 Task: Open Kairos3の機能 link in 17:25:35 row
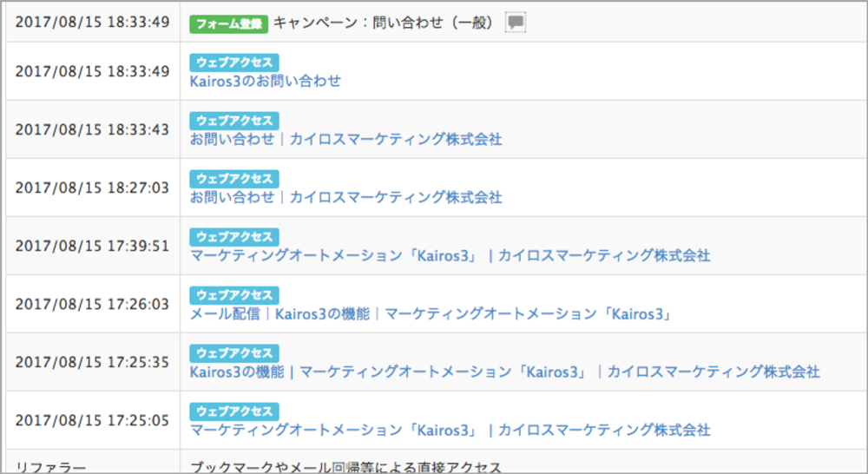[504, 372]
